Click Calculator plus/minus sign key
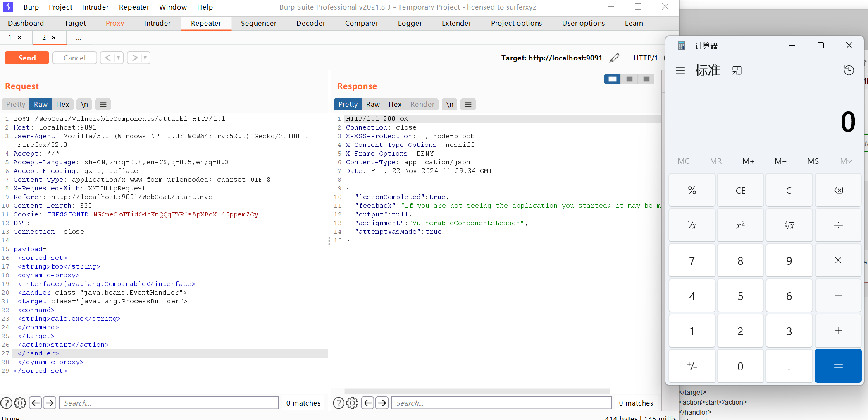The height and width of the screenshot is (420, 868). [x=692, y=366]
